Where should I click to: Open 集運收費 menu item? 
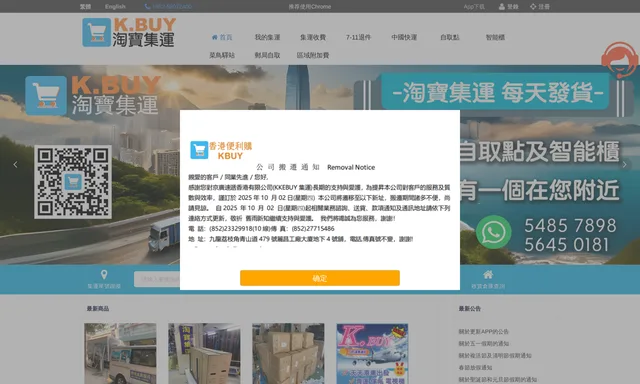[x=313, y=37]
